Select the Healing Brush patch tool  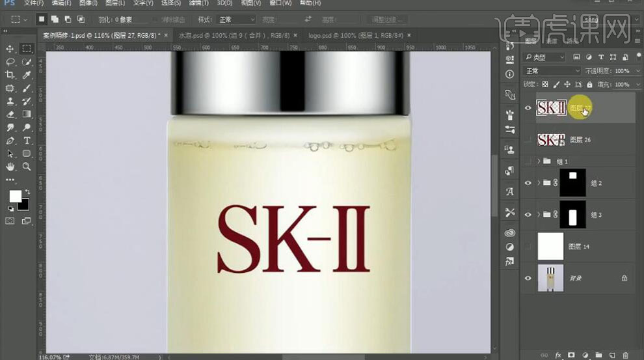(10, 89)
